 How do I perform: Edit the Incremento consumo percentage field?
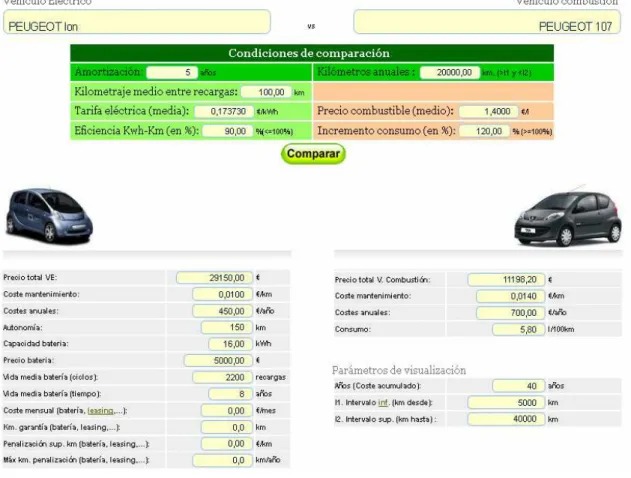(x=484, y=131)
